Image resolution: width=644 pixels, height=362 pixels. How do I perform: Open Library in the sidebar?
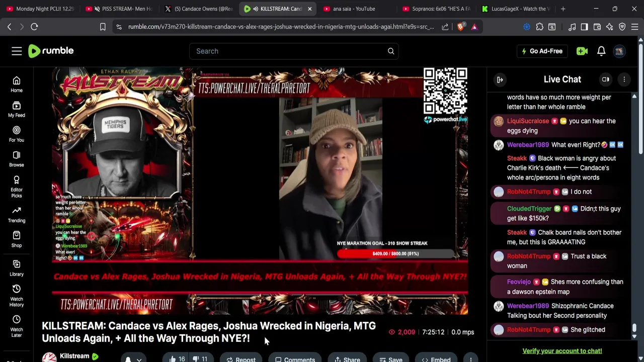pyautogui.click(x=17, y=268)
